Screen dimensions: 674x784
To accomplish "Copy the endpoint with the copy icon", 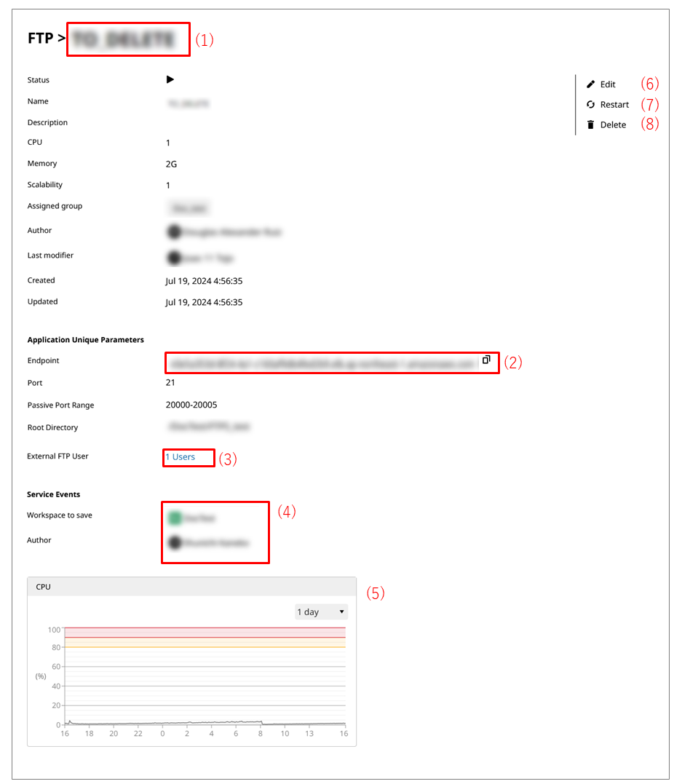I will [486, 360].
